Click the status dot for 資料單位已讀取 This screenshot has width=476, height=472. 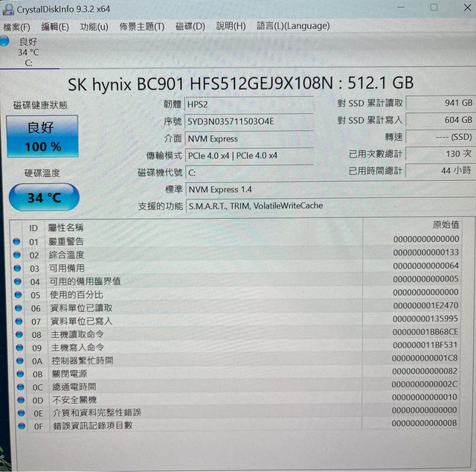pyautogui.click(x=17, y=307)
